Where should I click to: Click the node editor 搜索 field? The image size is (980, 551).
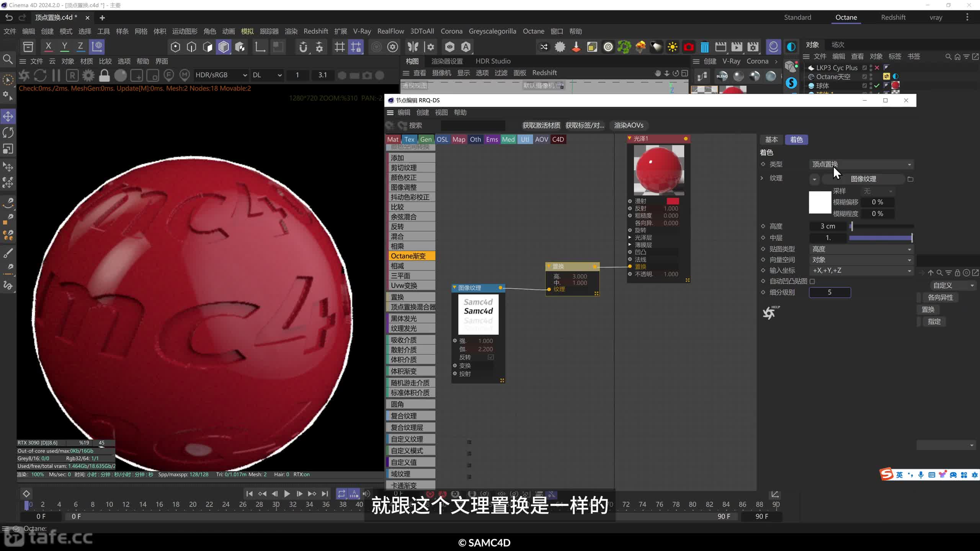pyautogui.click(x=473, y=126)
